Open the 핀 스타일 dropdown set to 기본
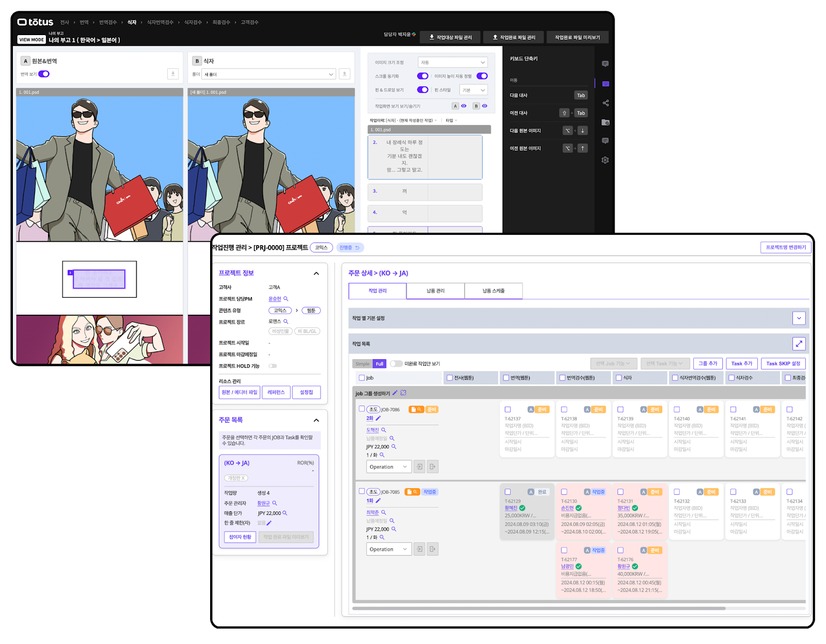The width and height of the screenshot is (826, 644). pyautogui.click(x=473, y=90)
